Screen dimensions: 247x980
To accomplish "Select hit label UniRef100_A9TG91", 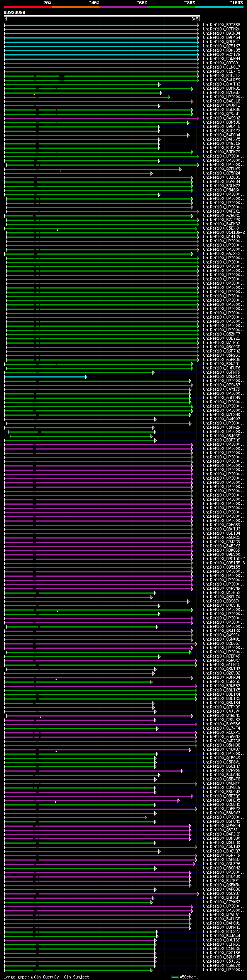I will tap(222, 63).
